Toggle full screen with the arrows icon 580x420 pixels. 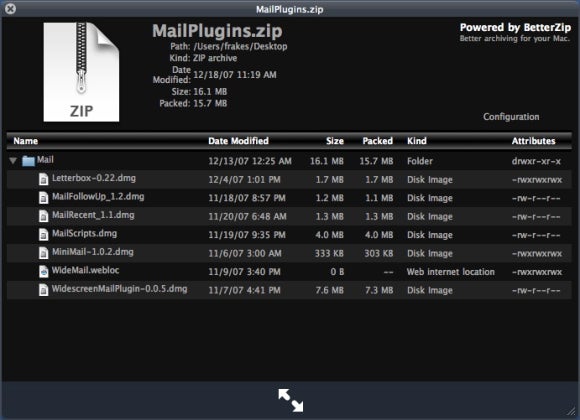[291, 400]
